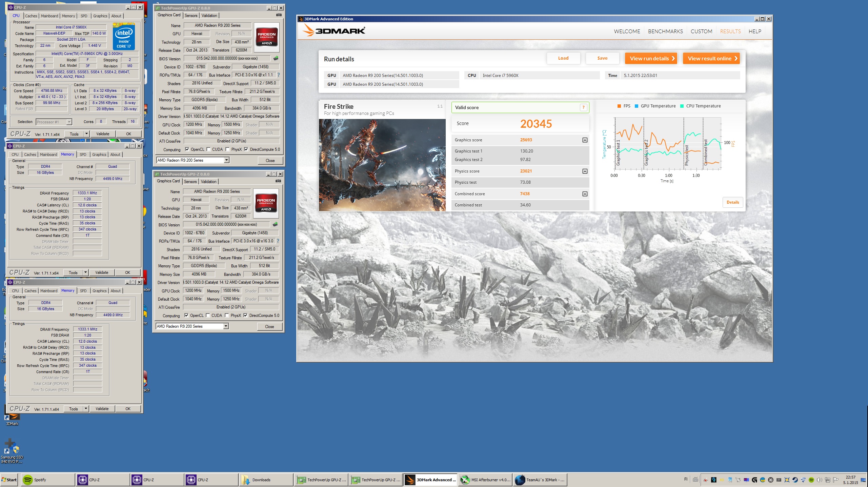Click the Radeon Graphics logo in upper GPU-Z
Image resolution: width=868 pixels, height=487 pixels.
pos(267,37)
